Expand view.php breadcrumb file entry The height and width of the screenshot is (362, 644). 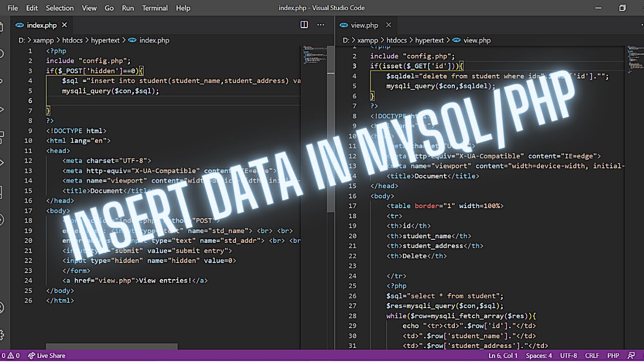471,40
